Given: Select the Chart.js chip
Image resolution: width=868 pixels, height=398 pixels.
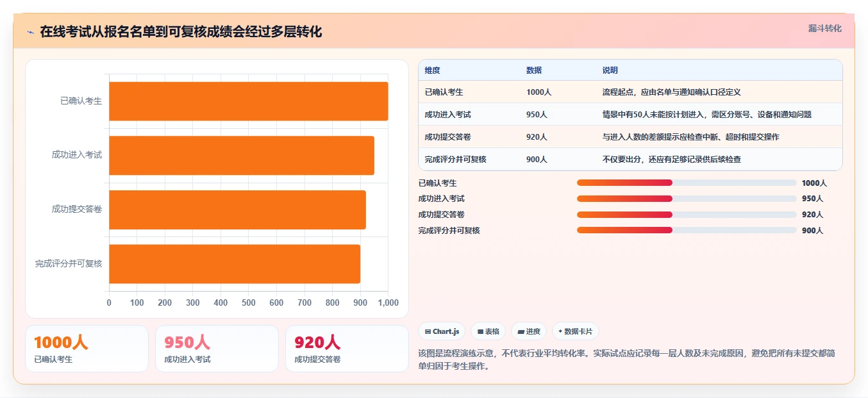Looking at the screenshot, I should click(x=442, y=331).
